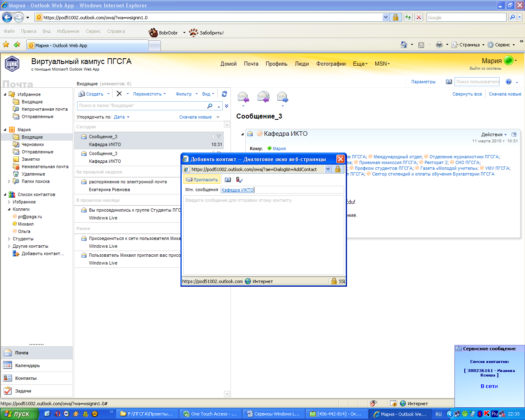
Task: Click the Reply All icon above message
Action: [x=263, y=97]
